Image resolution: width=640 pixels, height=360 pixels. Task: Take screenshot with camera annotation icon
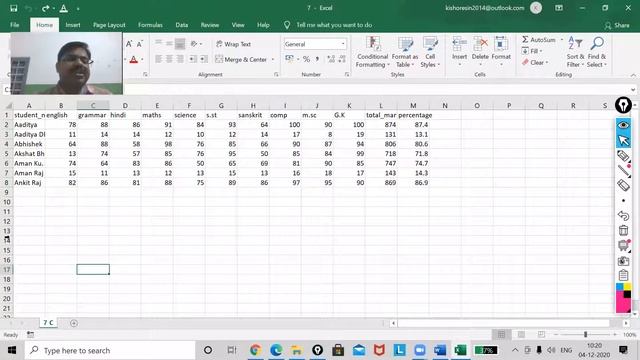[623, 261]
